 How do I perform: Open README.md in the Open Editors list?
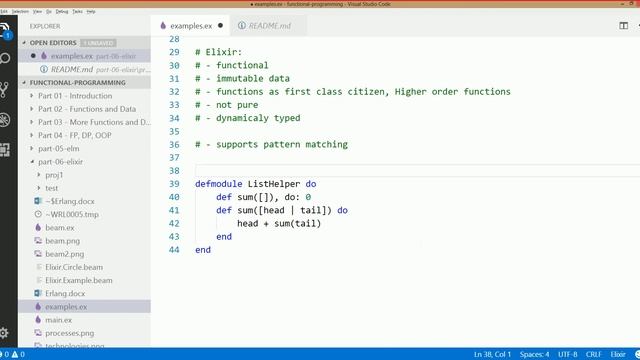84,69
